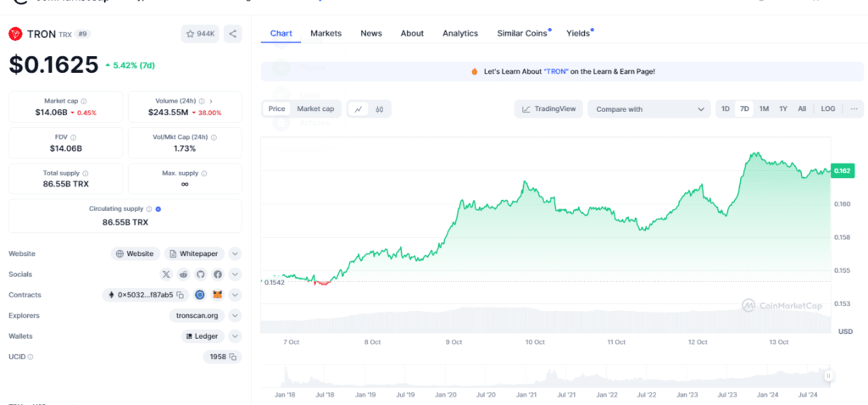Click the "TRON" Learn & Earn link
The image size is (868, 405).
tap(555, 72)
